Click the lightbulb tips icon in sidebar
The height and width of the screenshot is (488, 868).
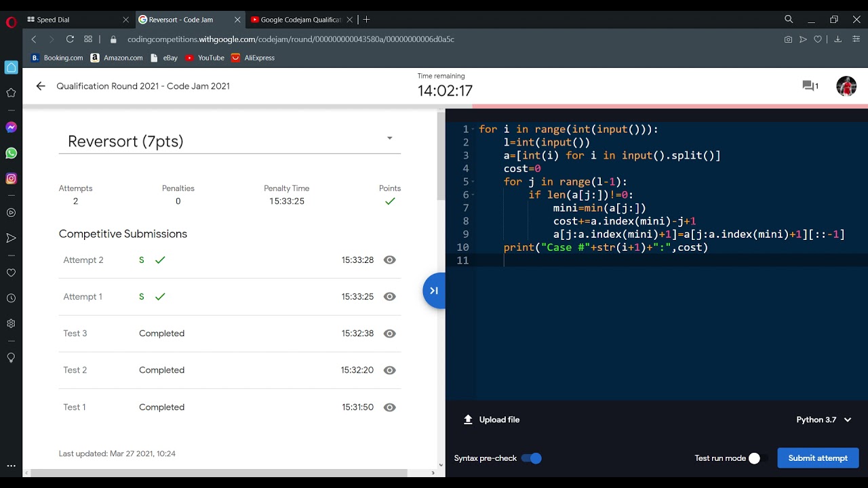[11, 357]
